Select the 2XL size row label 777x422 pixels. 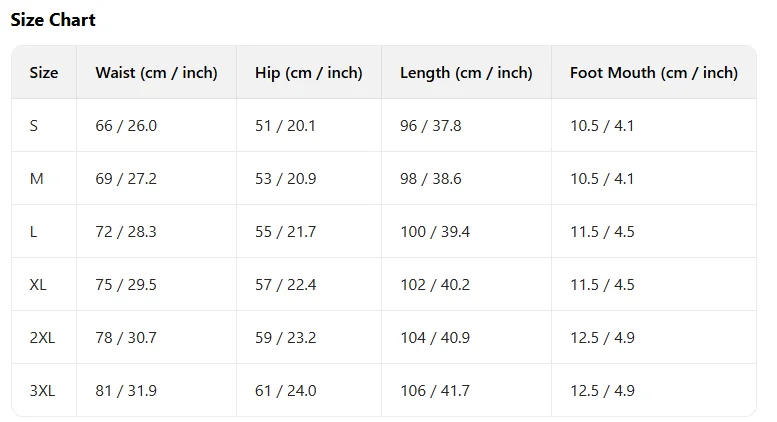pyautogui.click(x=42, y=338)
